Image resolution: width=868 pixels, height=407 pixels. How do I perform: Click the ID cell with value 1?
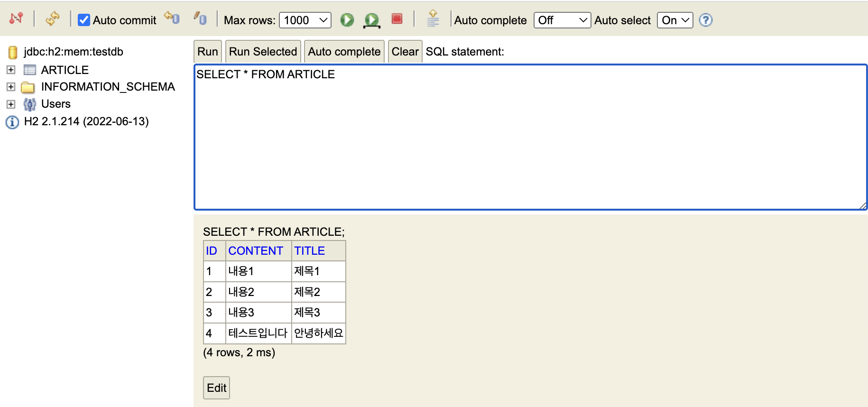tap(214, 271)
